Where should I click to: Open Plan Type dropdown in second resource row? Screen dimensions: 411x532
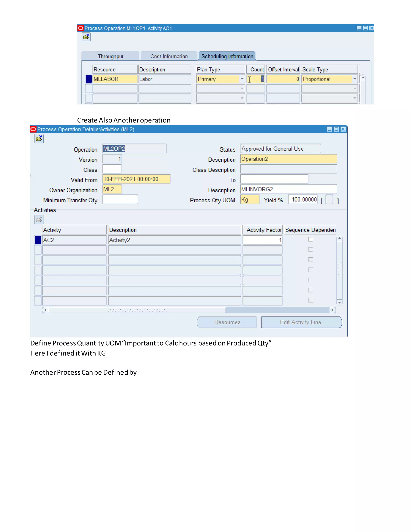click(242, 88)
